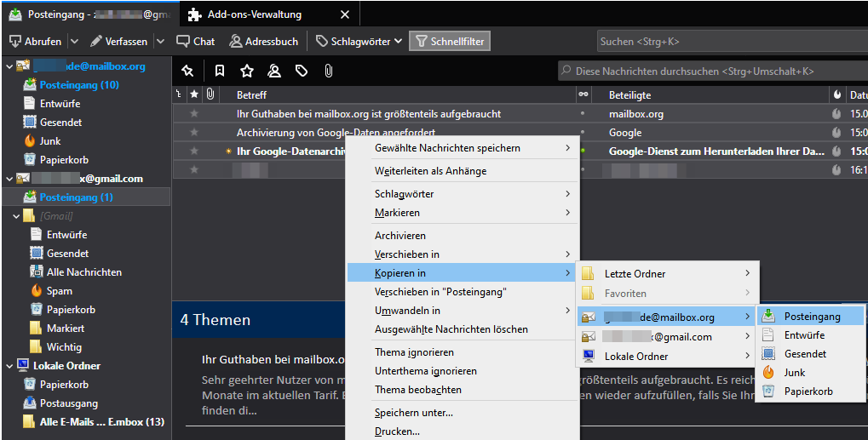Open the Adressbuch address book
Image resolution: width=868 pixels, height=440 pixels.
tap(264, 42)
